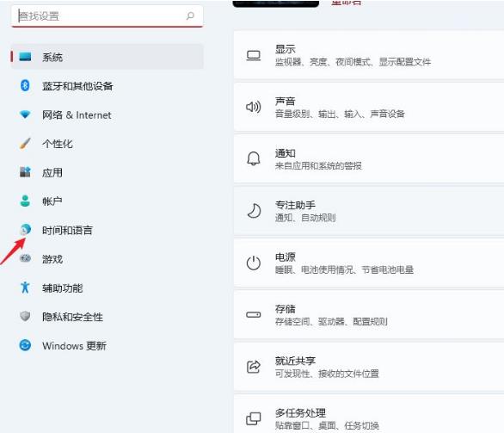This screenshot has height=433, width=504.
Task: Open 辅助功能 settings page
Action: click(x=107, y=288)
